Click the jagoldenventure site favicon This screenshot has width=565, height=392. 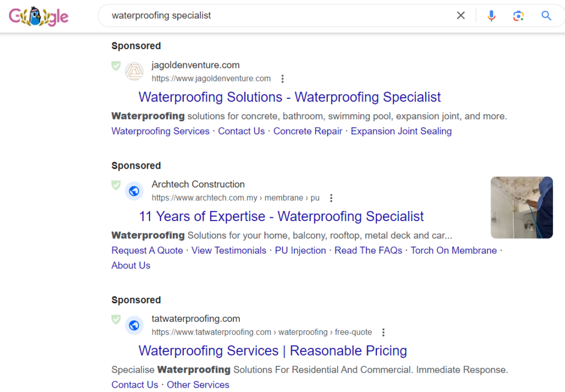(x=134, y=72)
